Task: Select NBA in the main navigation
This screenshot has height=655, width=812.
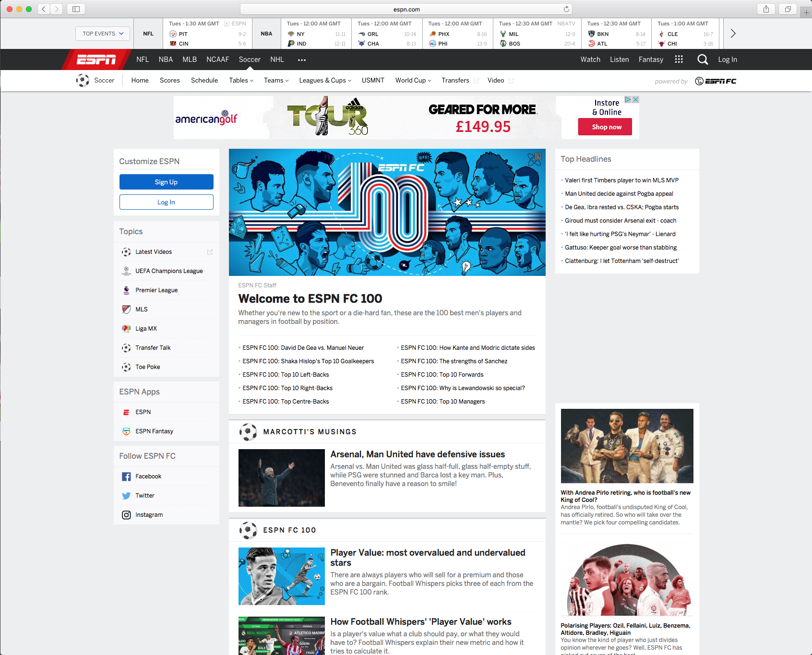Action: 166,60
